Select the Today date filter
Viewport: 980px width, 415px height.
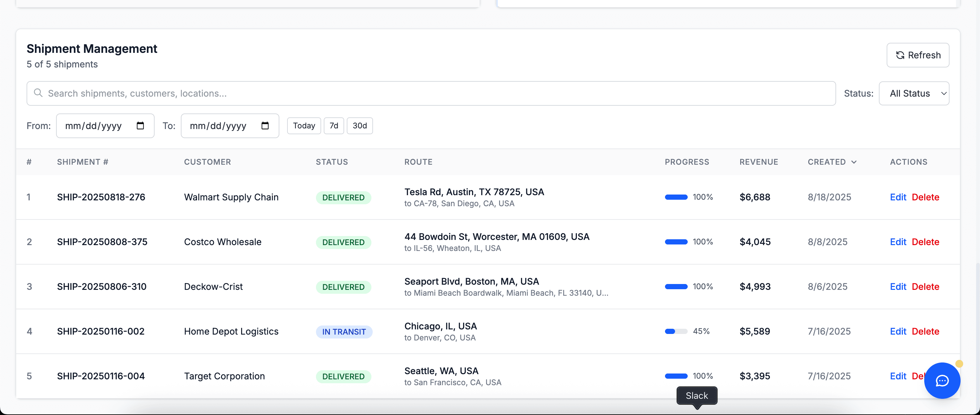click(303, 126)
